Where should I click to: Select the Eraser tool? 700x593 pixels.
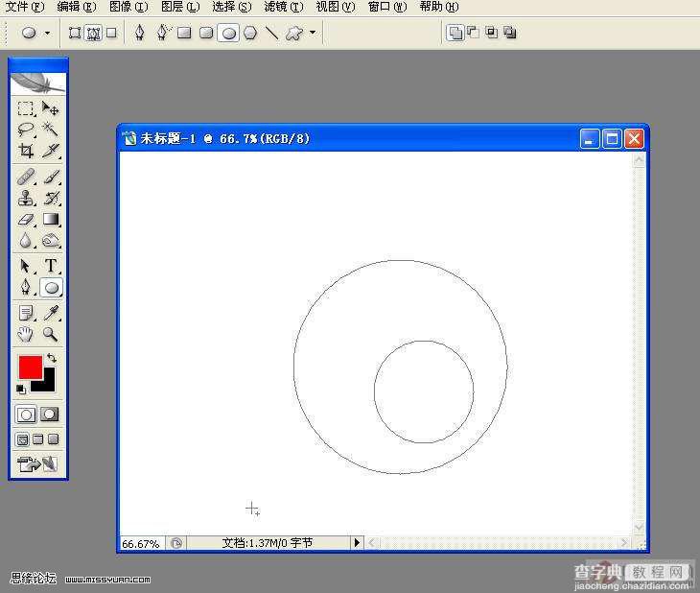coord(26,220)
